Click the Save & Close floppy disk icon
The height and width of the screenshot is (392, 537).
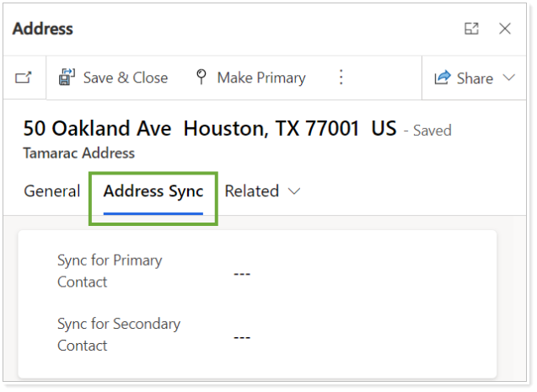[x=67, y=78]
